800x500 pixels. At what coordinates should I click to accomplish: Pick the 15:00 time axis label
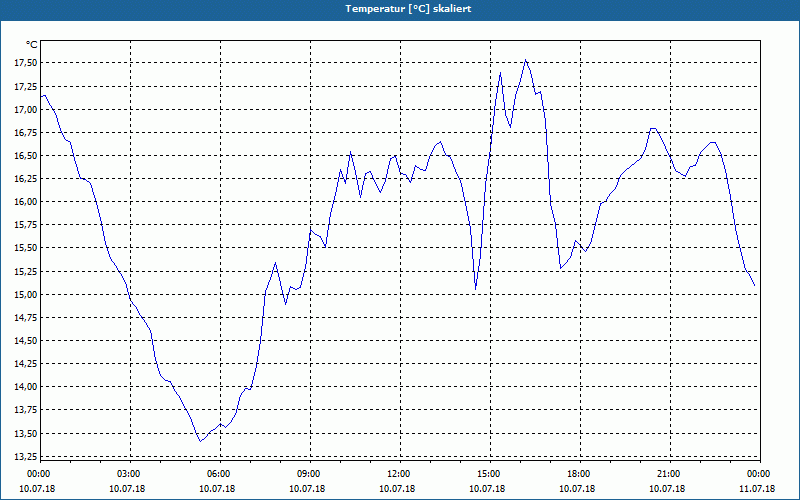pos(488,474)
